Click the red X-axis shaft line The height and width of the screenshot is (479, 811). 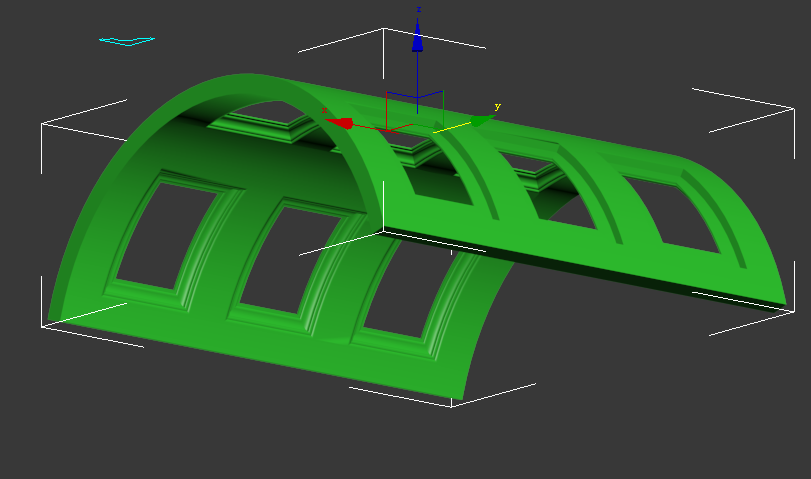[x=368, y=126]
